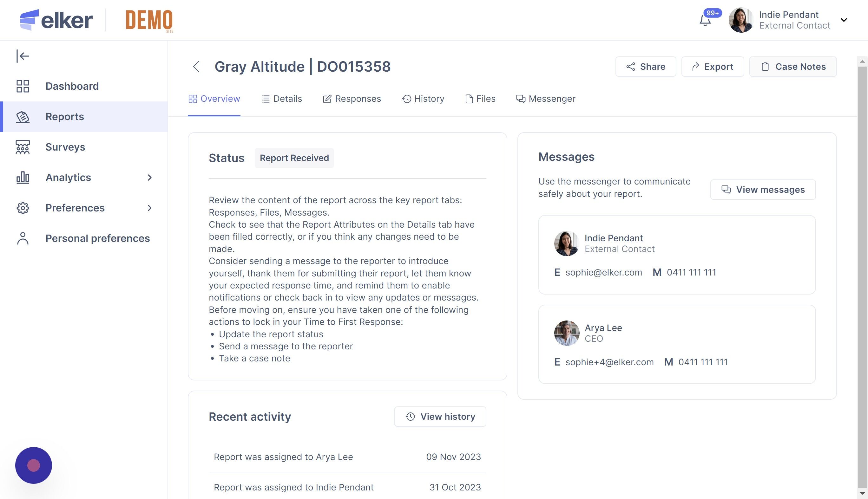Switch to the Details tab

(x=281, y=99)
